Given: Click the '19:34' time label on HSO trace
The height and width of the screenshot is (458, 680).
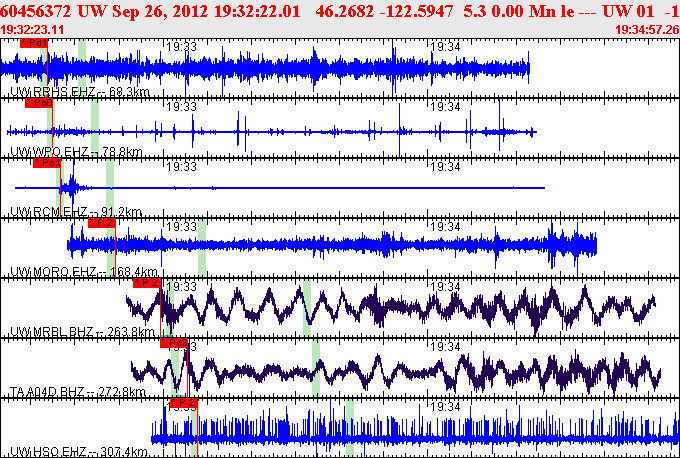Looking at the screenshot, I should [445, 406].
